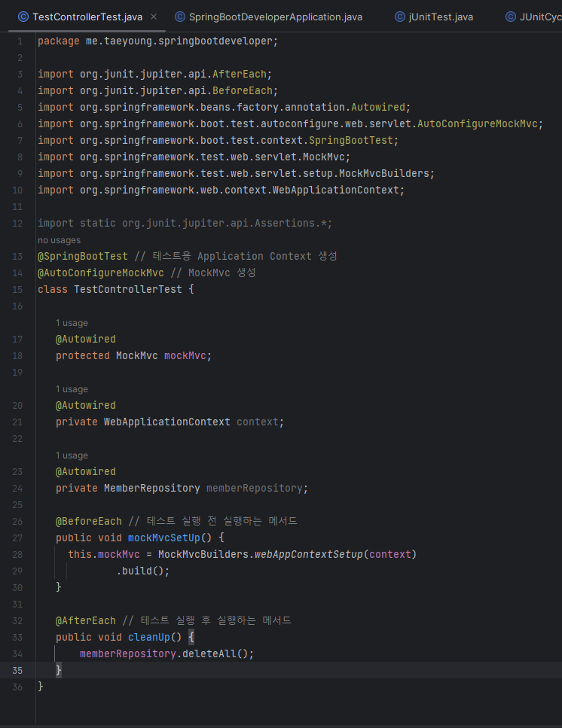This screenshot has height=728, width=562.
Task: Click the MockMvc import on line 8
Action: 194,157
